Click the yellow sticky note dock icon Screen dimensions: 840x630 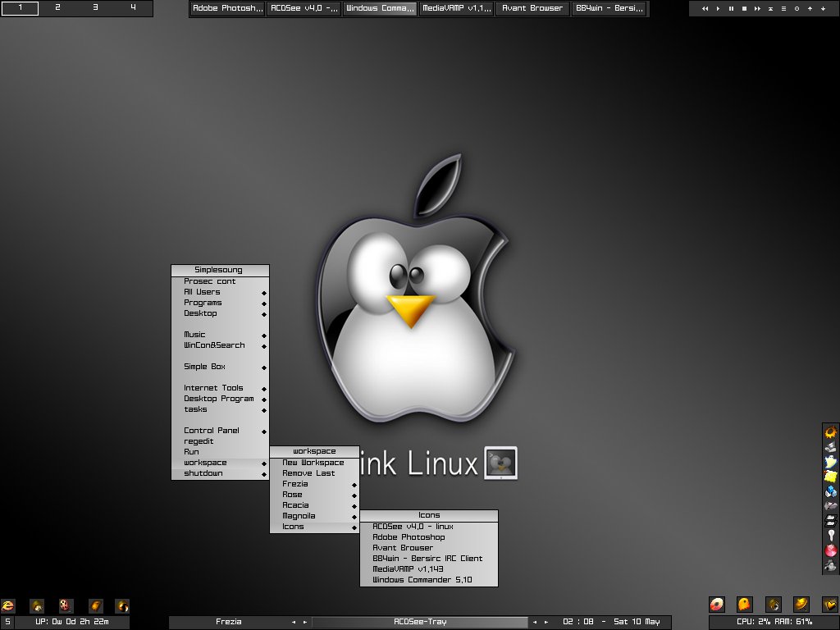pyautogui.click(x=830, y=477)
